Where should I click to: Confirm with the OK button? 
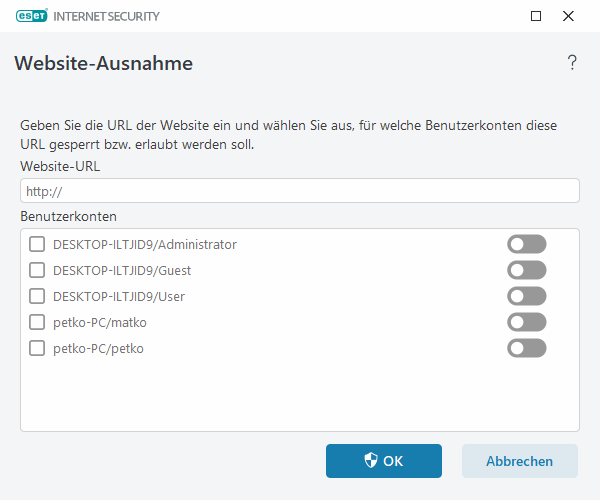tap(384, 461)
